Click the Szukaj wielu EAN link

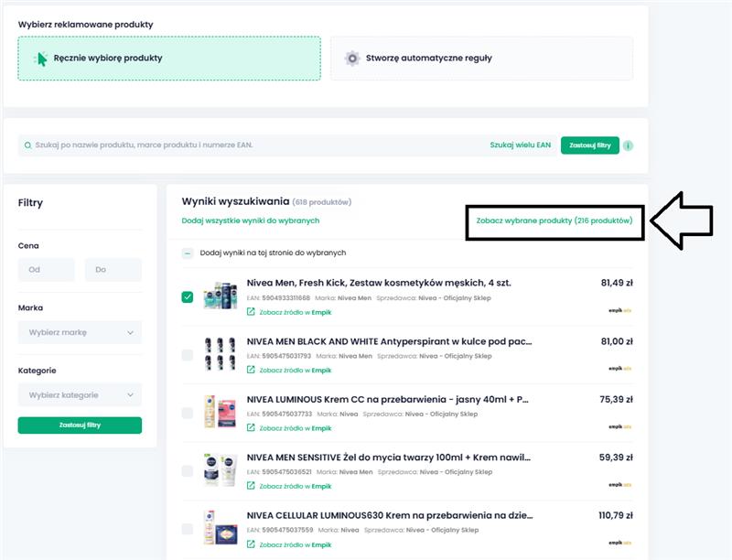(x=520, y=145)
